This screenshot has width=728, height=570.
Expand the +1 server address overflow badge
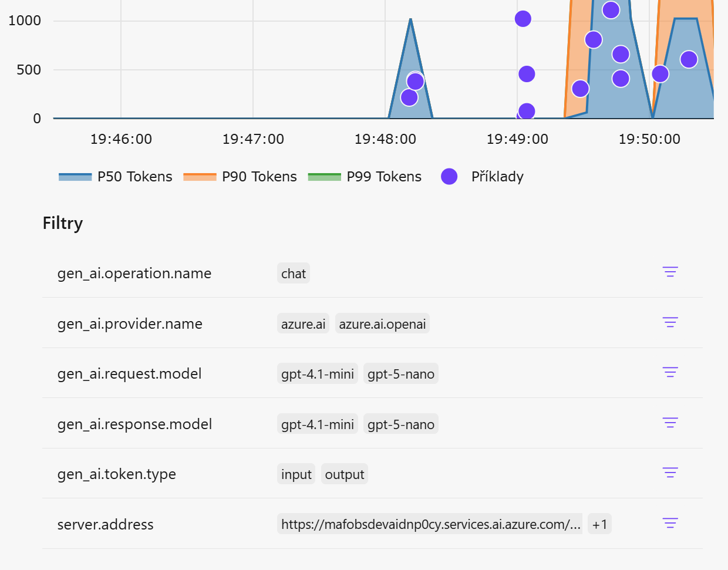click(x=599, y=524)
